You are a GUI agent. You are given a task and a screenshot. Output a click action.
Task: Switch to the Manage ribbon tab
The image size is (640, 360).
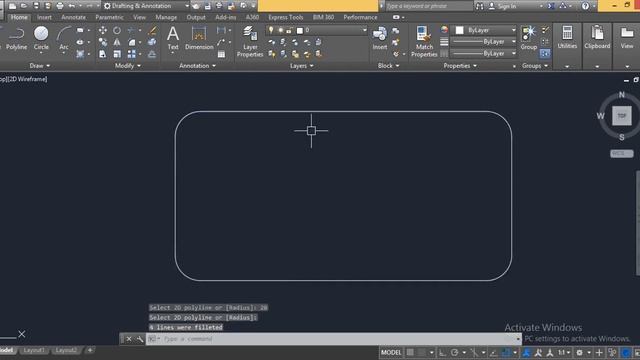[x=166, y=17]
